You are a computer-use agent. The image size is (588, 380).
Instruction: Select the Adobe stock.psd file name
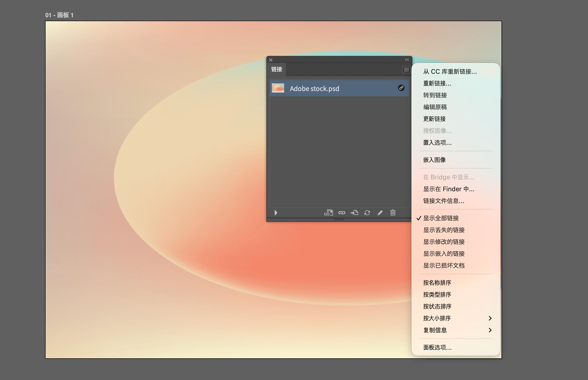pos(315,89)
